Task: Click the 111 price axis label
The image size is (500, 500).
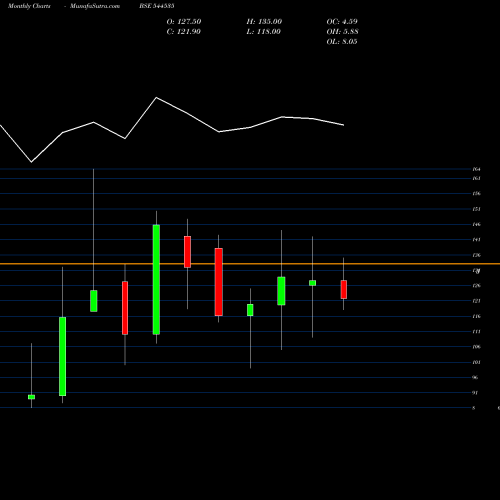Action: pyautogui.click(x=476, y=332)
